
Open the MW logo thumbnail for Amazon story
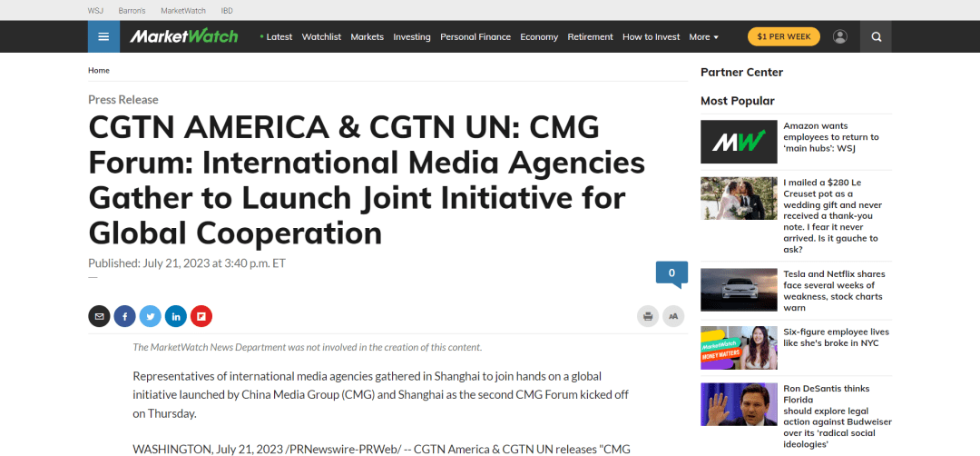tap(739, 142)
